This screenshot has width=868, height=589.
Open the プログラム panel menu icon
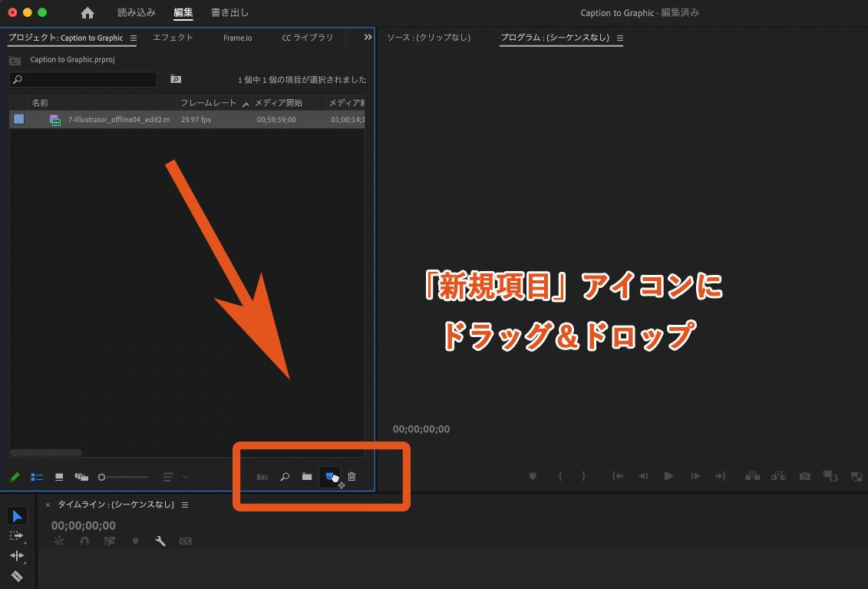(620, 38)
